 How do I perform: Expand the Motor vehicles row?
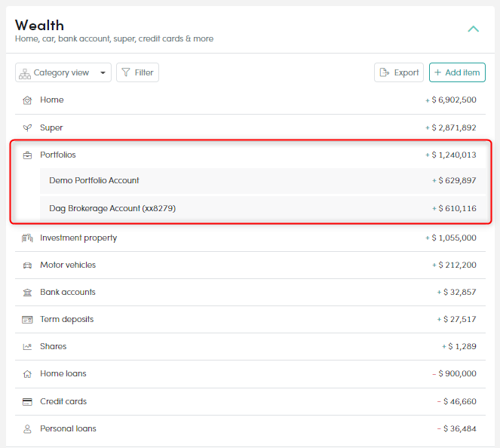[x=250, y=265]
